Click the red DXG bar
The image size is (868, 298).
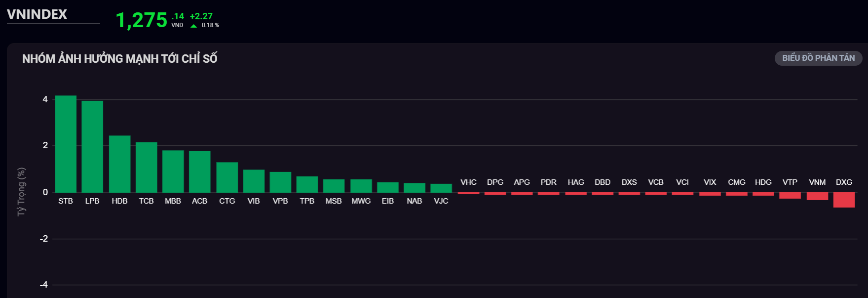click(x=844, y=200)
